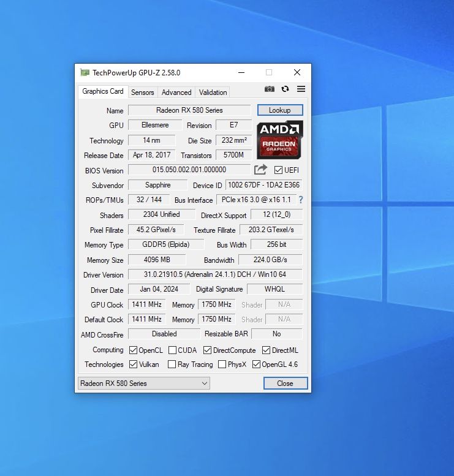
Task: Toggle the OpenCL checkbox
Action: (133, 350)
